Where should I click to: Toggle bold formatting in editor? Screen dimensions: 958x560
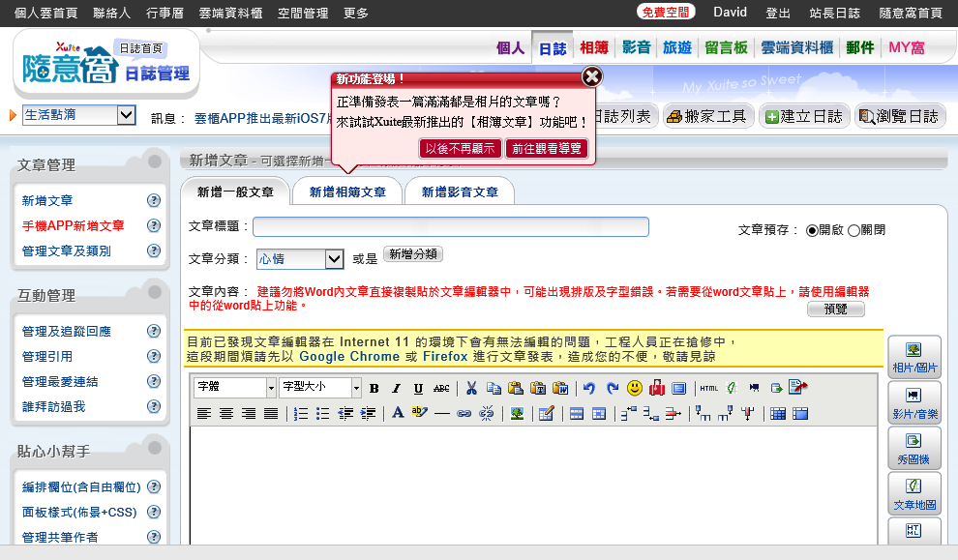374,388
